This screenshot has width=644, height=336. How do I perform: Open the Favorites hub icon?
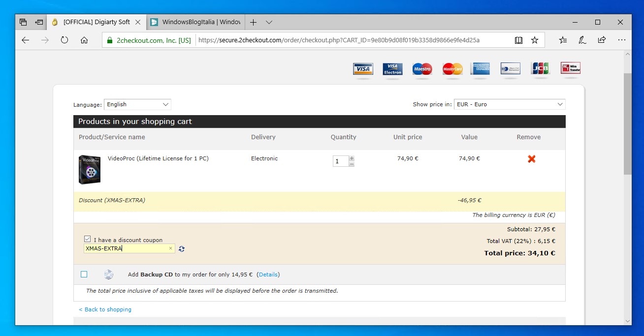coord(563,40)
